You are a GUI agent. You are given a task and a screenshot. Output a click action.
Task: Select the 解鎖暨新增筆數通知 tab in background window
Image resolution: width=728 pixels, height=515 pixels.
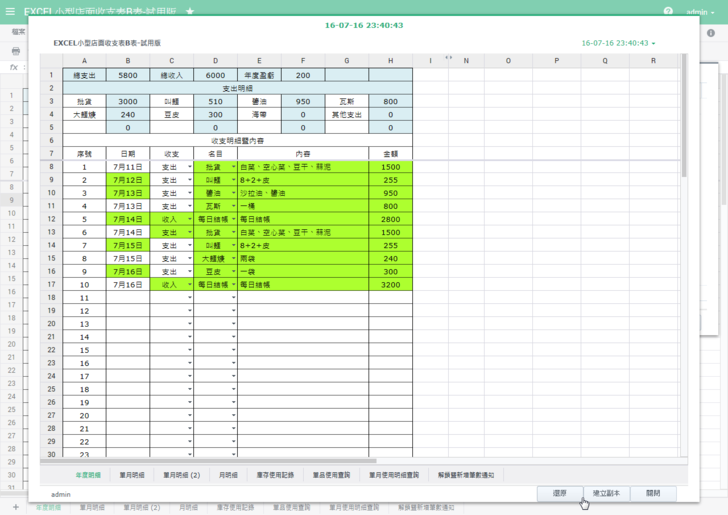[x=426, y=508]
